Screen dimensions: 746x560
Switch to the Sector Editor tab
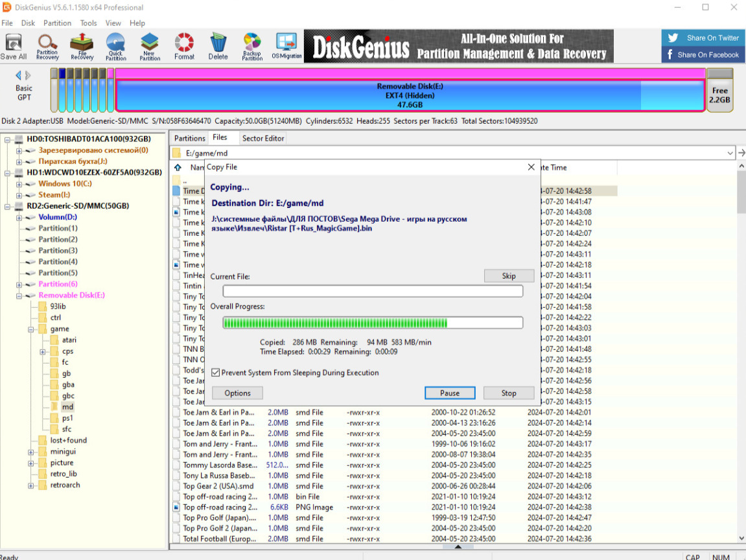point(262,138)
